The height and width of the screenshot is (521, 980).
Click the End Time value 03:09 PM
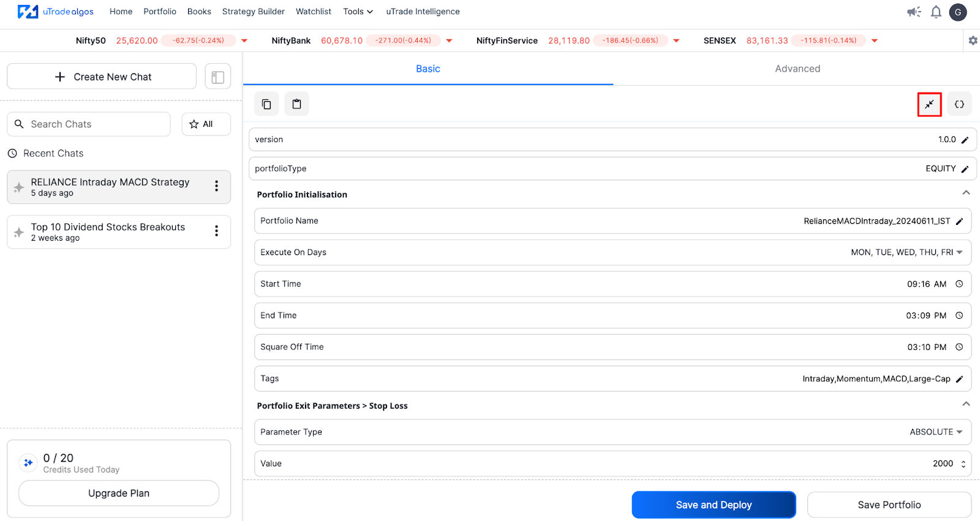pos(927,315)
